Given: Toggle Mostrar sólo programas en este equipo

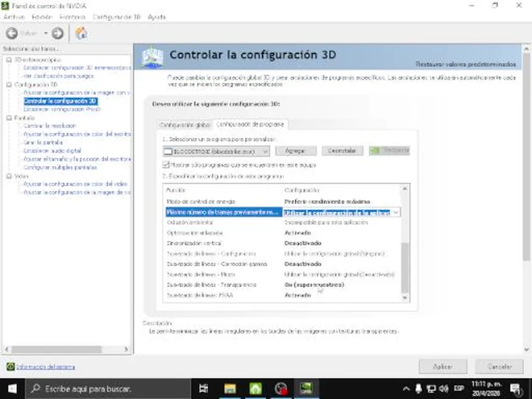Looking at the screenshot, I should (166, 165).
